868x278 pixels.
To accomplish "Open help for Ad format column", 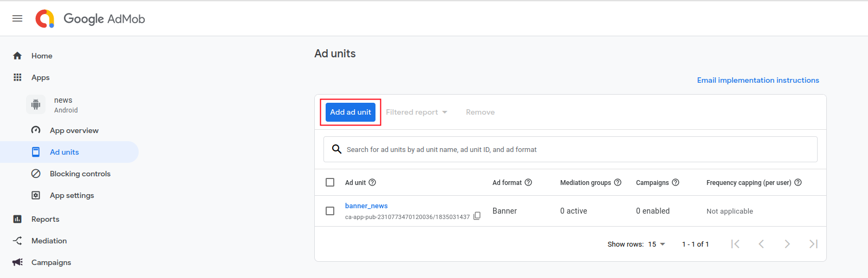I will 528,183.
